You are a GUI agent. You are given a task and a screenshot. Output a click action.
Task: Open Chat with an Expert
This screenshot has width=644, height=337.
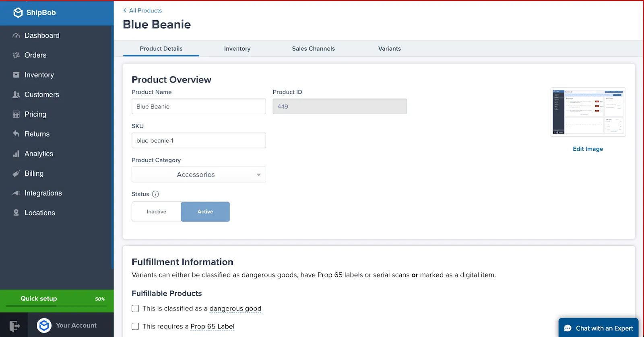[599, 328]
